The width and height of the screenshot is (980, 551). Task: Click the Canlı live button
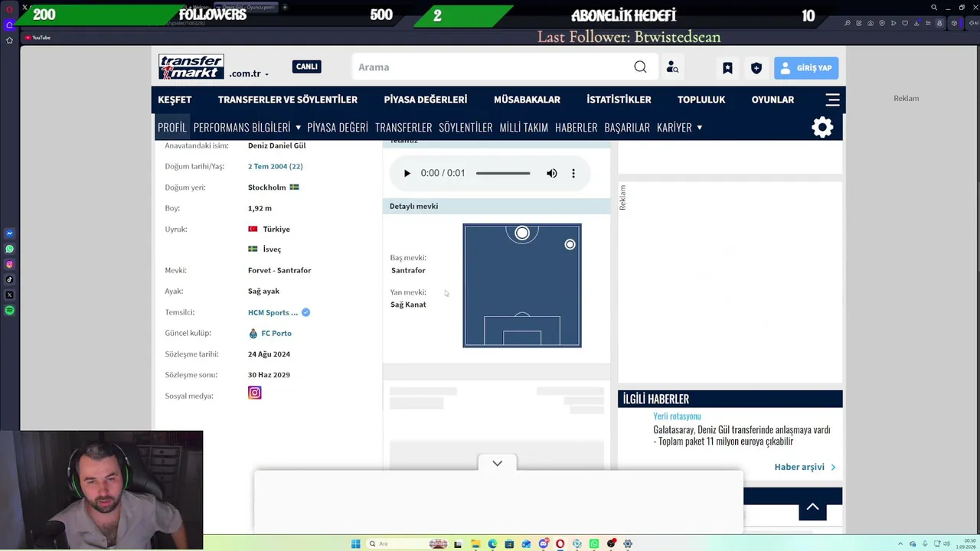(306, 67)
